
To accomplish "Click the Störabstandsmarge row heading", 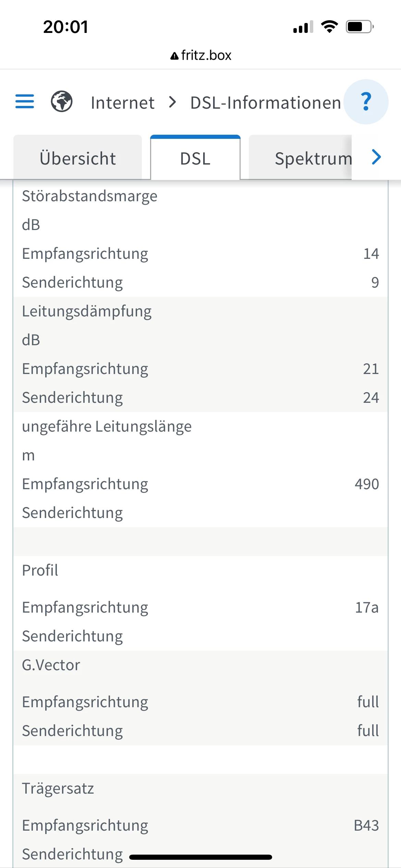I will click(x=89, y=196).
